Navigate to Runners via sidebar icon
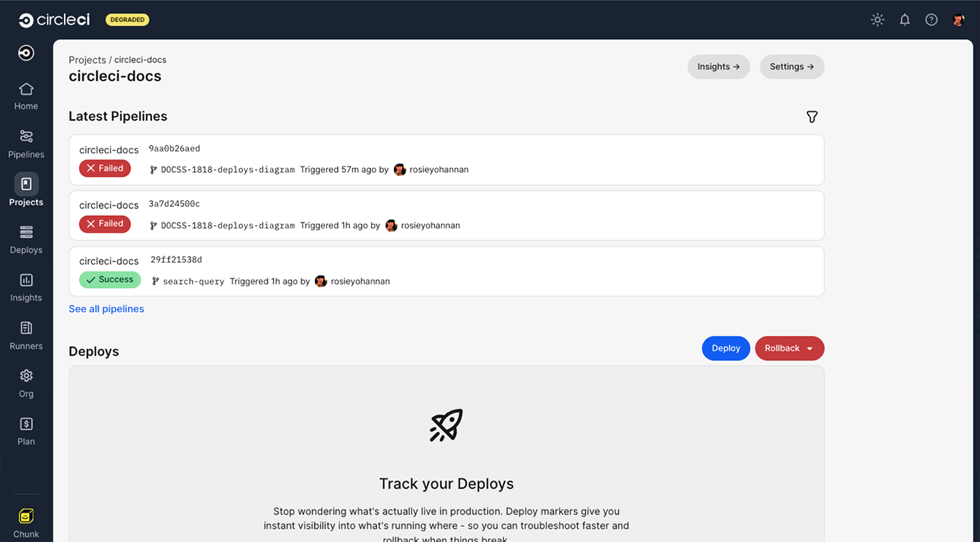Screen dimensions: 980x542 [26, 335]
